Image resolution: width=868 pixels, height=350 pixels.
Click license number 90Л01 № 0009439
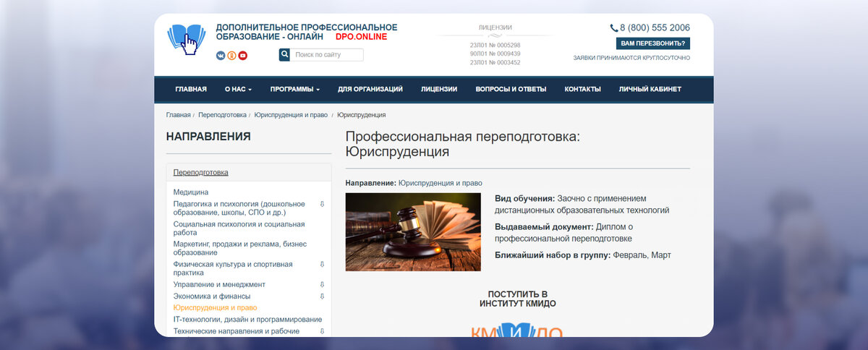[x=495, y=54]
